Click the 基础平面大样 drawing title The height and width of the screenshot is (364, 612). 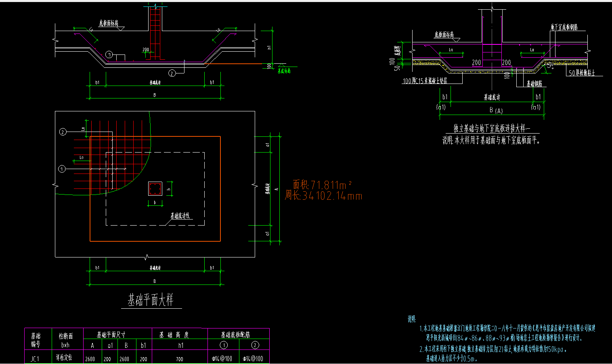pyautogui.click(x=151, y=301)
